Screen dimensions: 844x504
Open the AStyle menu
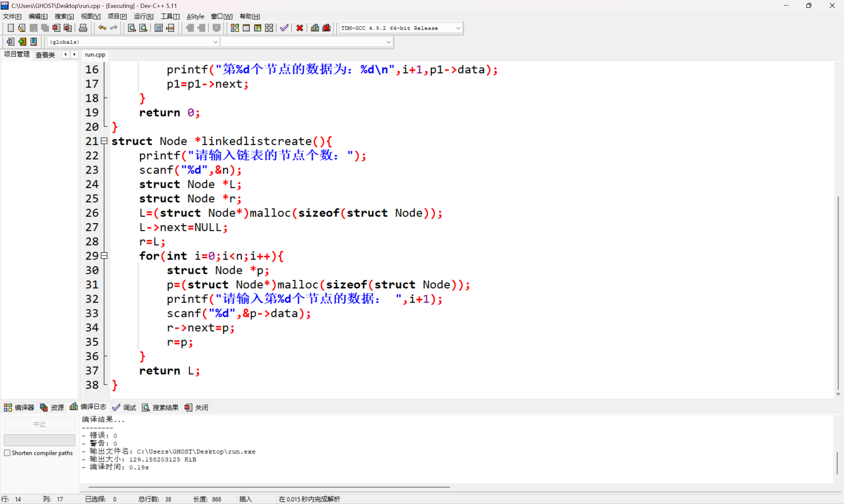point(195,16)
